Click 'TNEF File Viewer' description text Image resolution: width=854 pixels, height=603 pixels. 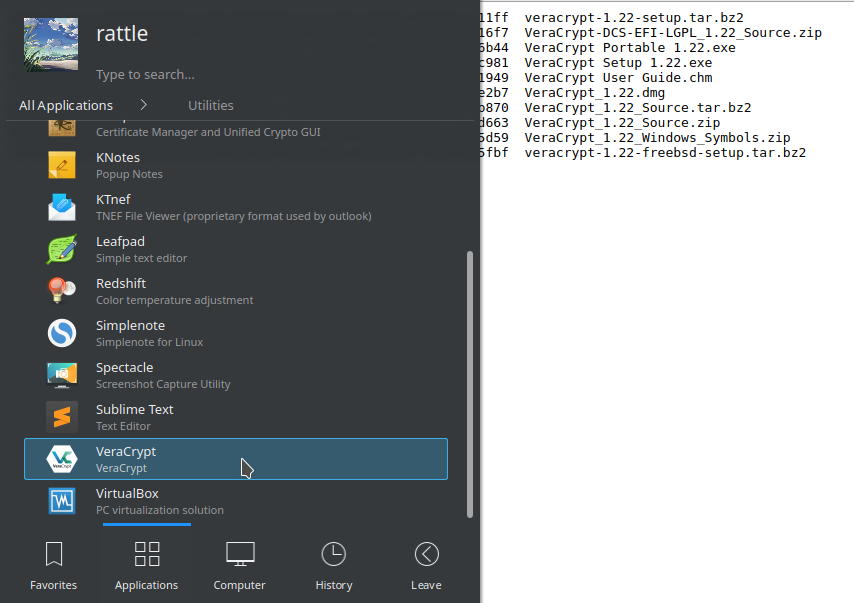234,216
